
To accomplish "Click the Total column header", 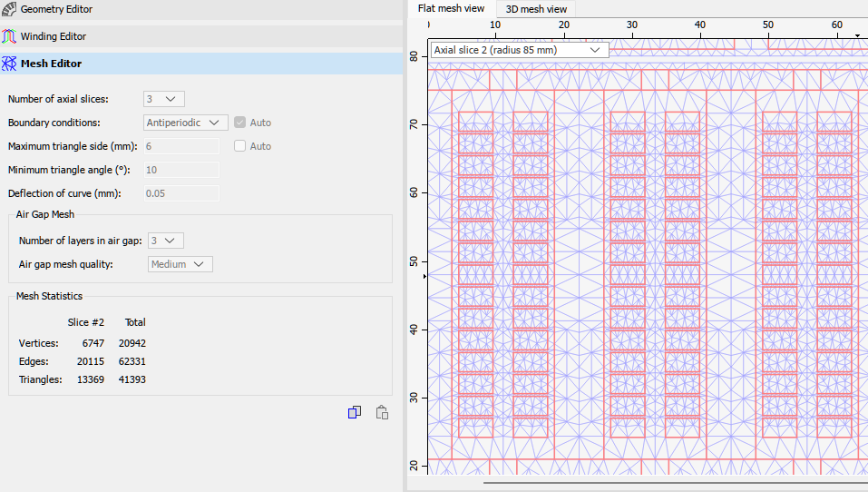I will (135, 322).
